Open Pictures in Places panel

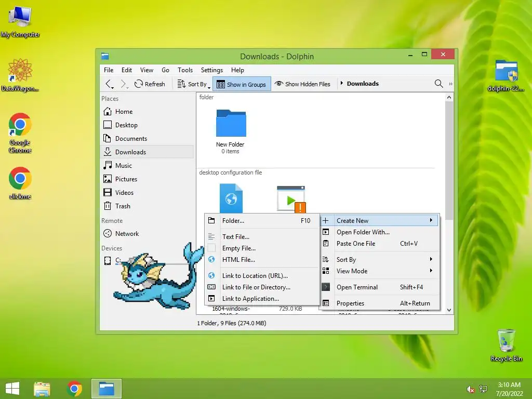point(147,179)
